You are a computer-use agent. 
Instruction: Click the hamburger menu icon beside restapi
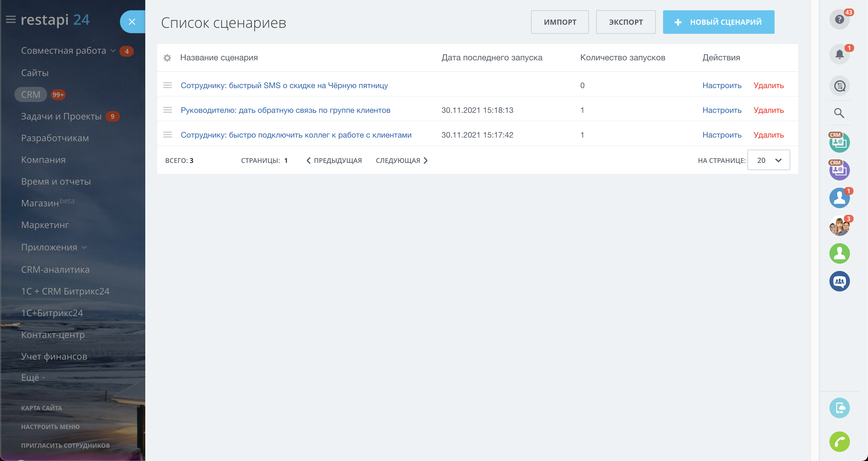point(11,20)
